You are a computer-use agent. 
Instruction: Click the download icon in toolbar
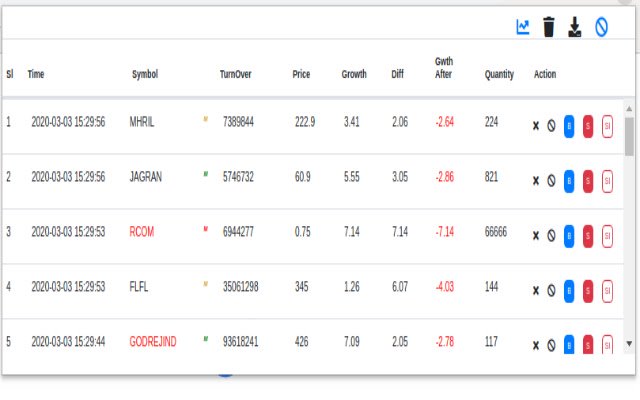(x=575, y=27)
